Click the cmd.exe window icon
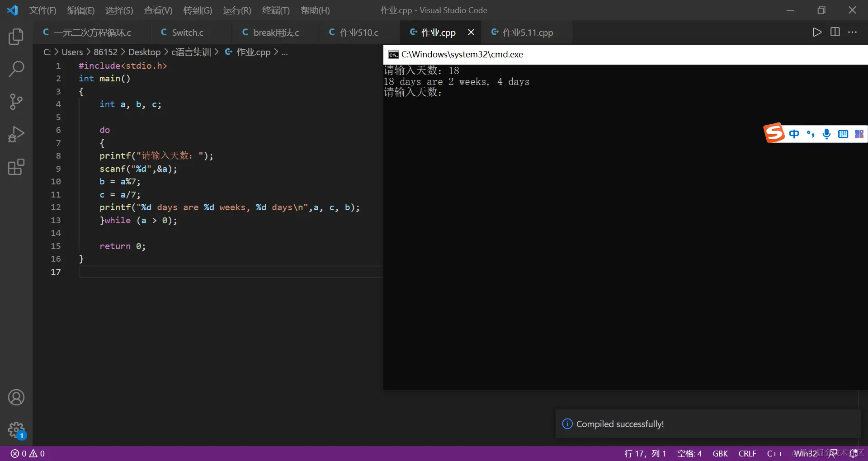This screenshot has height=461, width=868. (x=393, y=55)
